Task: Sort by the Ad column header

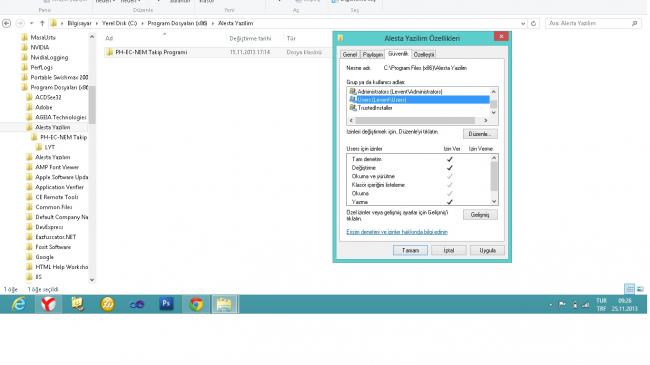Action: tap(109, 38)
